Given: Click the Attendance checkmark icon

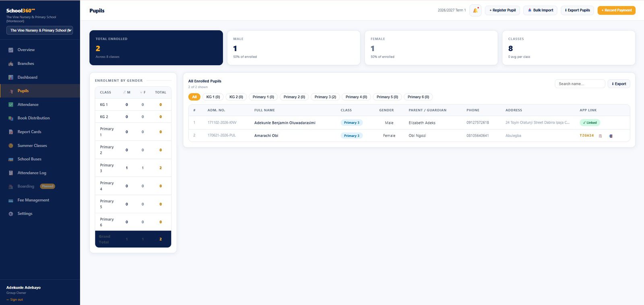Looking at the screenshot, I should point(11,105).
